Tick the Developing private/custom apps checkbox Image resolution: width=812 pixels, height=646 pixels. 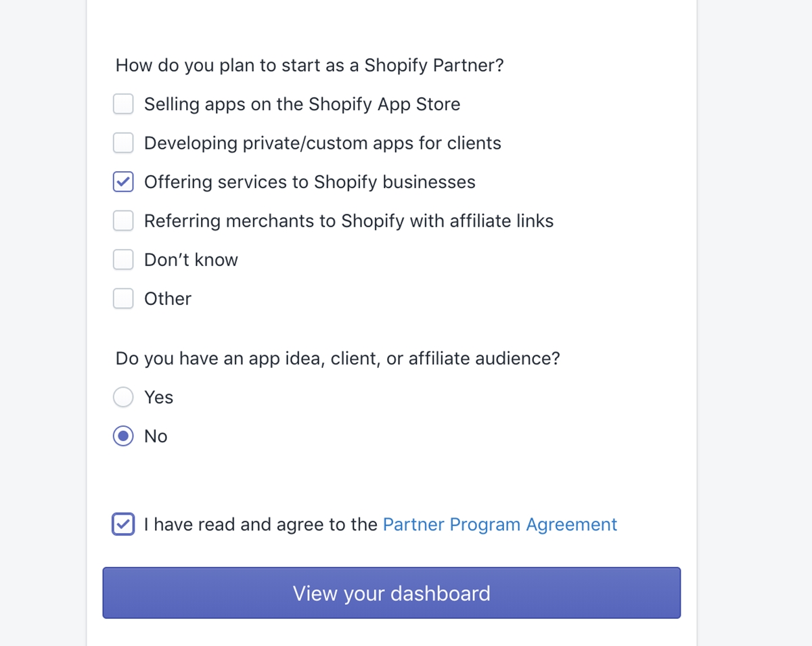point(123,143)
